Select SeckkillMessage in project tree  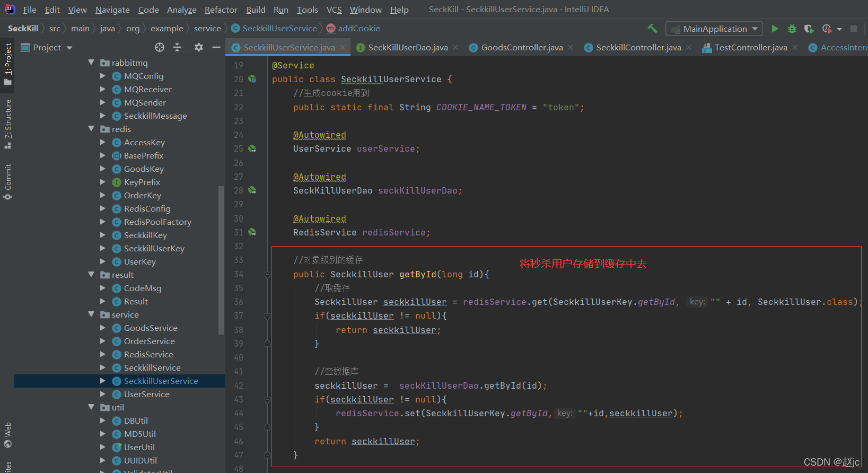coord(155,116)
